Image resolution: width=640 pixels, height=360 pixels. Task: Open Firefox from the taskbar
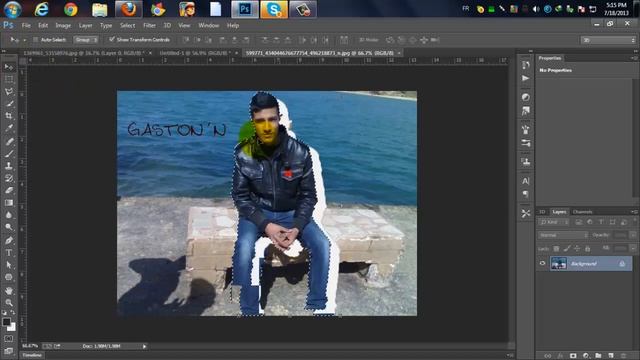(128, 9)
